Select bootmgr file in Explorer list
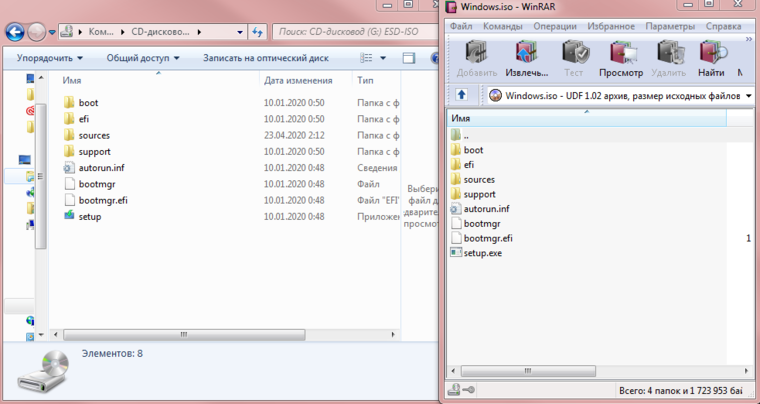The image size is (760, 404). (x=97, y=184)
